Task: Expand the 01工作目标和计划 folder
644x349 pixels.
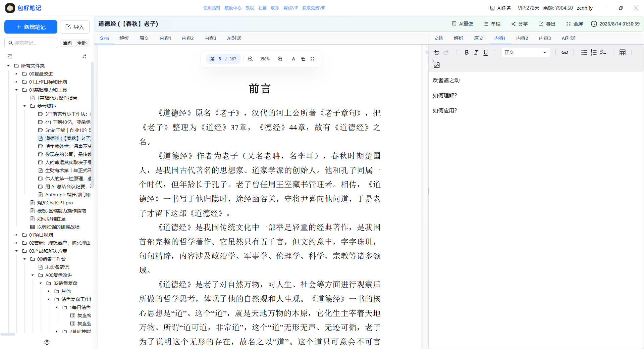Action: tap(16, 82)
